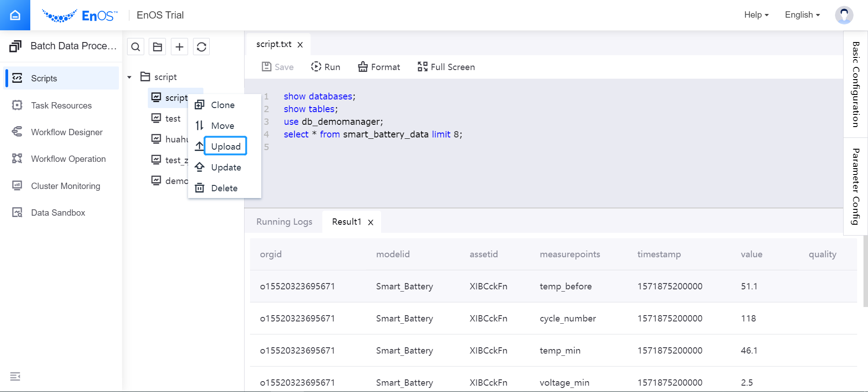Create a new folder in script tree
The image size is (868, 392).
click(157, 47)
